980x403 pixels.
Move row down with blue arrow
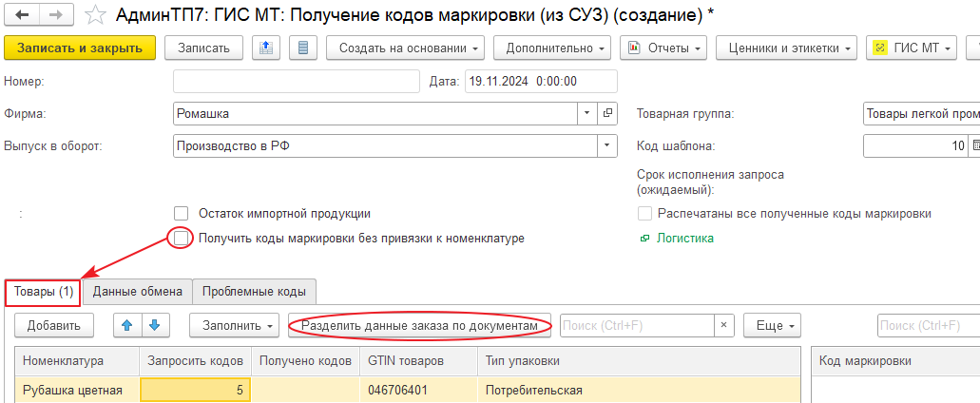coord(153,325)
